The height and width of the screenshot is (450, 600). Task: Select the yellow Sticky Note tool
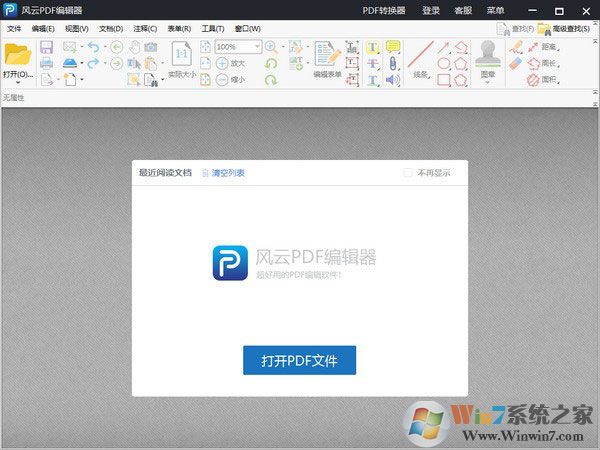pos(393,47)
